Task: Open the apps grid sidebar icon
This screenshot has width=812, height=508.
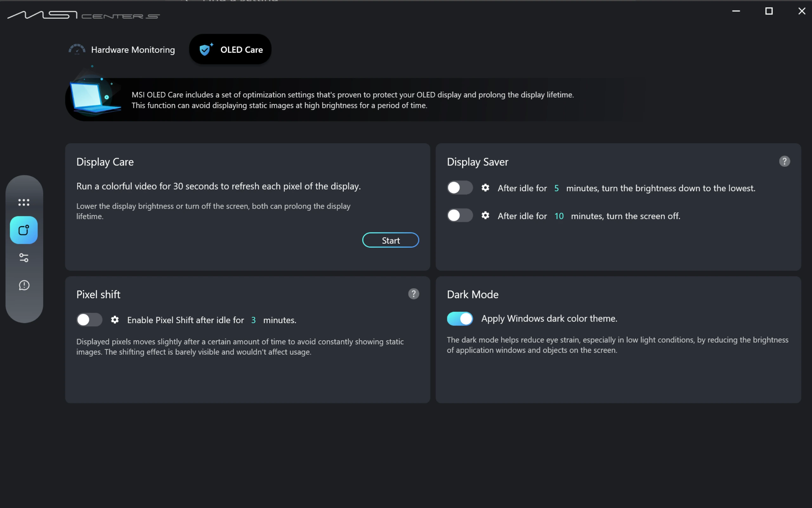Action: [x=24, y=202]
